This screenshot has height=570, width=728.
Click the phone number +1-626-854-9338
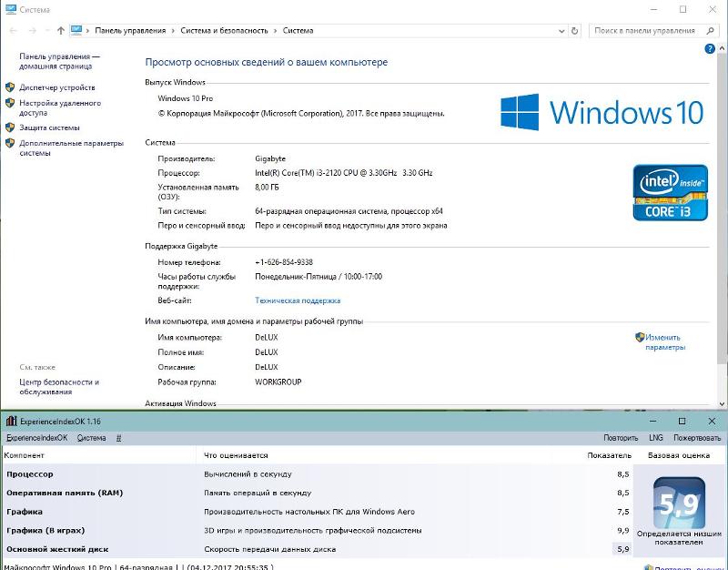(284, 262)
